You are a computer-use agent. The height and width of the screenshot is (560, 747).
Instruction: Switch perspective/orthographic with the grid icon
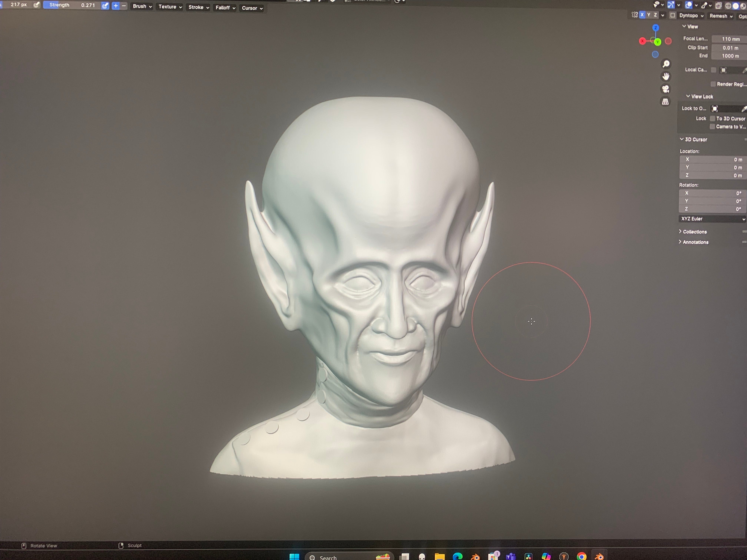[x=665, y=102]
